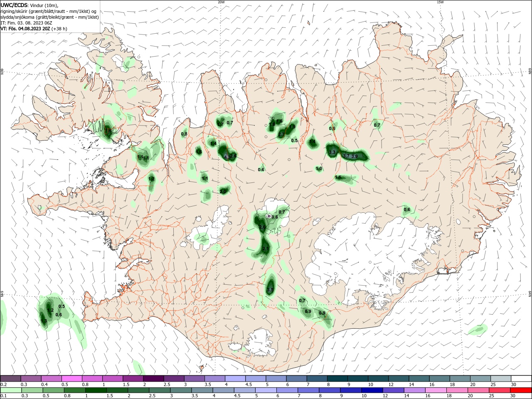Click the UWC/ECDS Vindur (10m) title line

point(30,5)
